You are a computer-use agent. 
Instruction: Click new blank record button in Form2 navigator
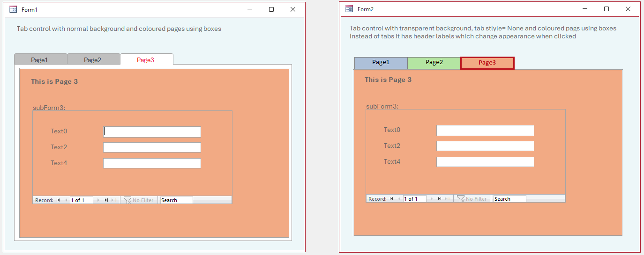pyautogui.click(x=447, y=199)
